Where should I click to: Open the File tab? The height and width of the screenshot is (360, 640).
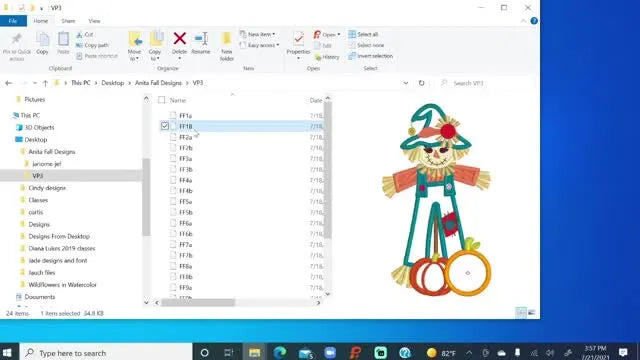click(x=13, y=21)
